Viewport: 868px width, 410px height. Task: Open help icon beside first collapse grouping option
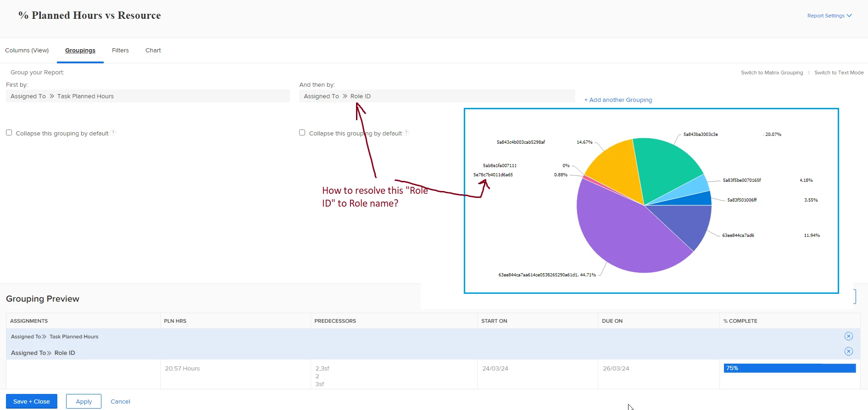click(x=113, y=133)
